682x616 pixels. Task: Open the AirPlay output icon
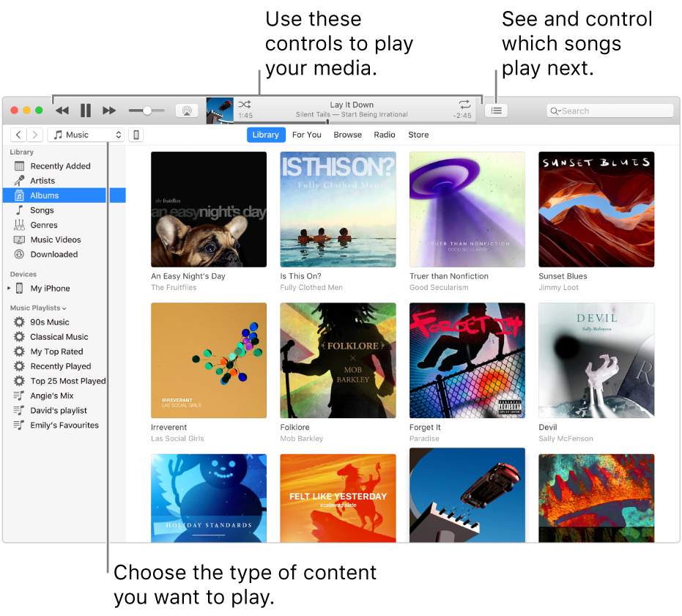pos(187,111)
